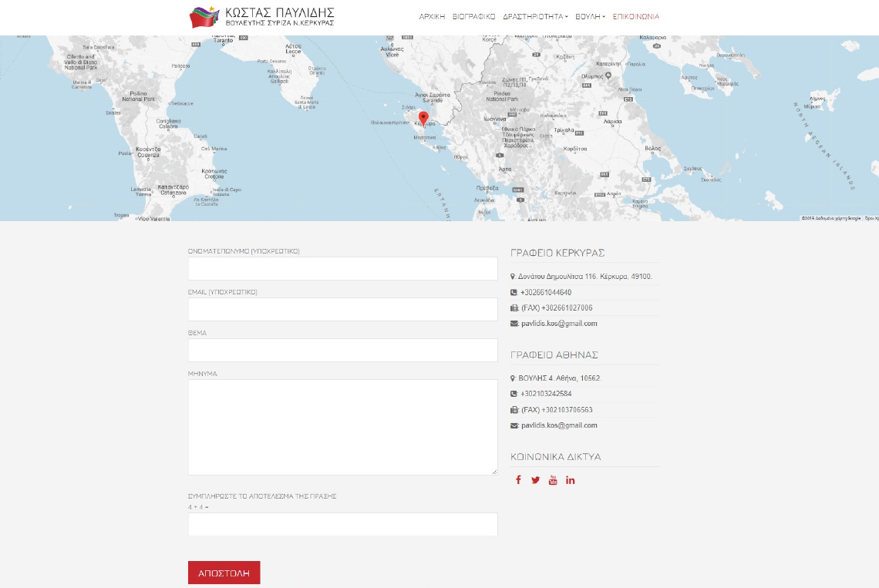Image resolution: width=879 pixels, height=588 pixels.
Task: Click the Corfu office pavlidis.kos@gmail.com email
Action: (x=559, y=324)
